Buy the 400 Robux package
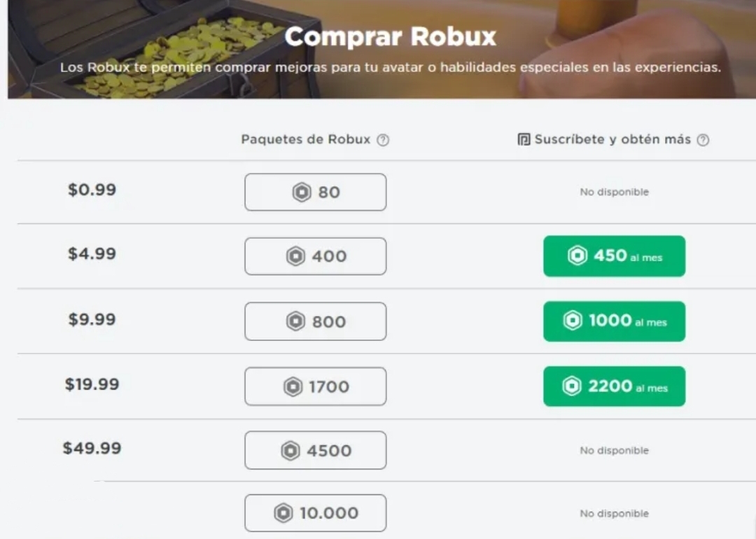This screenshot has width=756, height=539. [x=315, y=256]
